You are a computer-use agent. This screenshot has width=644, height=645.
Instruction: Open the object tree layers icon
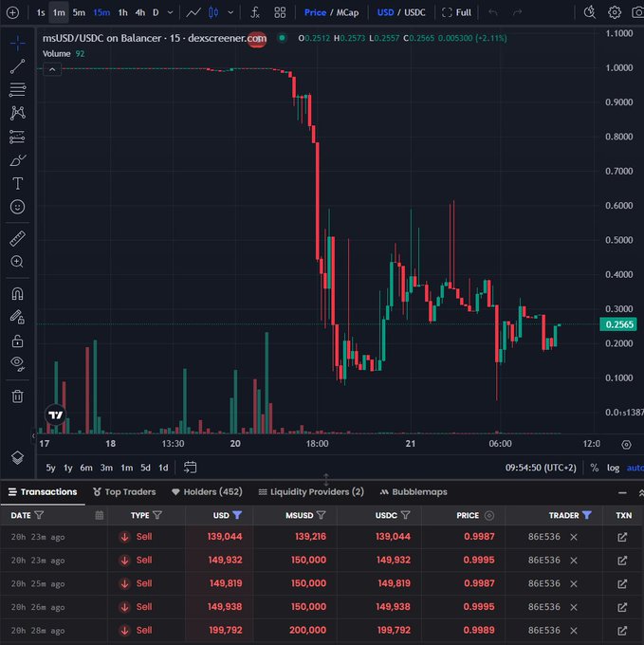click(x=17, y=458)
